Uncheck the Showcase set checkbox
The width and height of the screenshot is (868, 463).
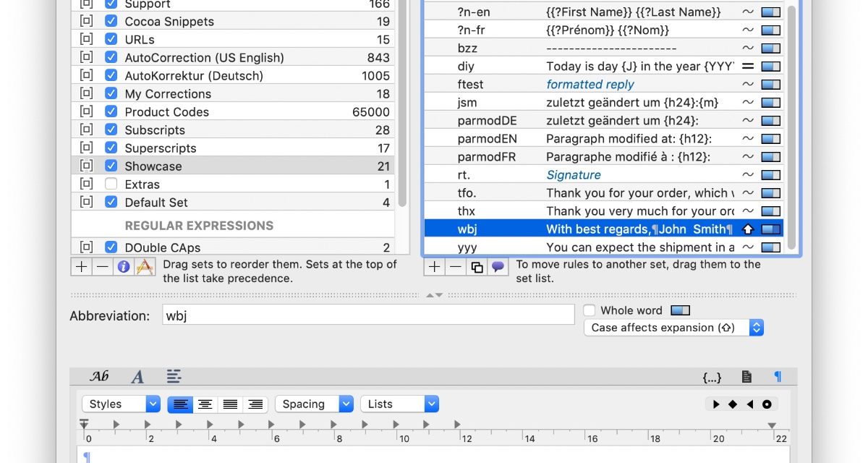[111, 166]
